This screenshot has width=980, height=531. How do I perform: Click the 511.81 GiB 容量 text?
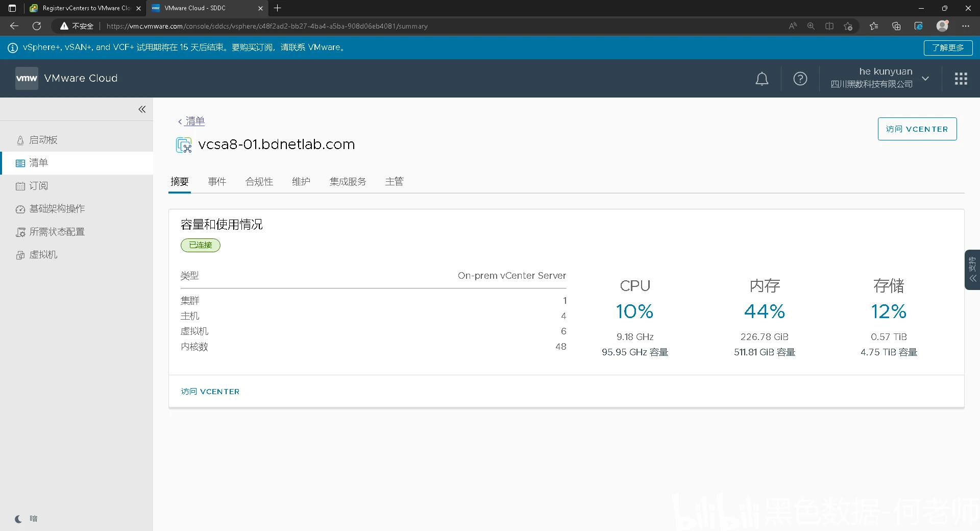click(764, 352)
